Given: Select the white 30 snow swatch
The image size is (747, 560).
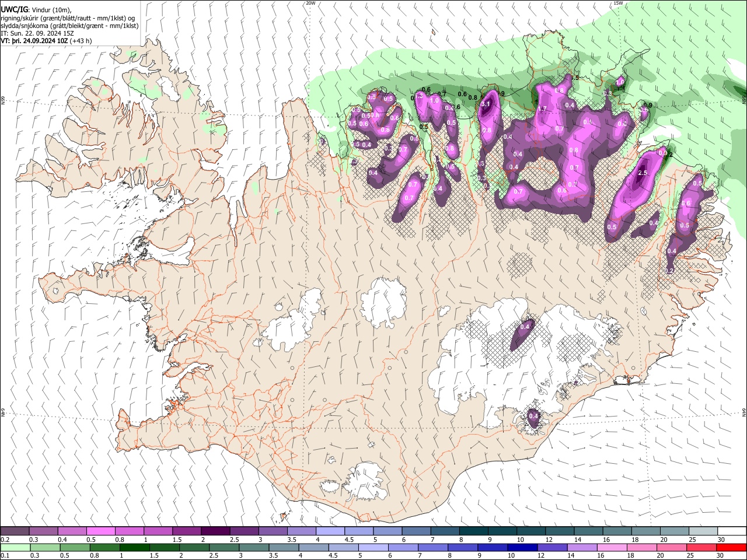Looking at the screenshot, I should [732, 531].
